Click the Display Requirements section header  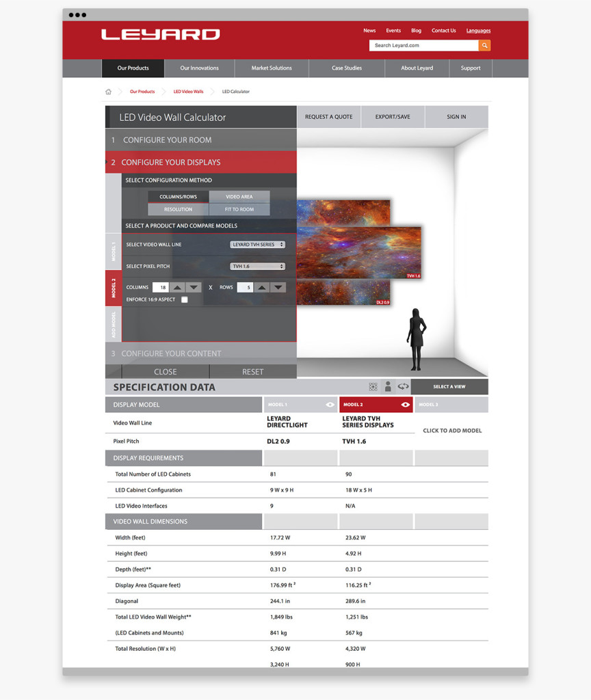(x=183, y=458)
